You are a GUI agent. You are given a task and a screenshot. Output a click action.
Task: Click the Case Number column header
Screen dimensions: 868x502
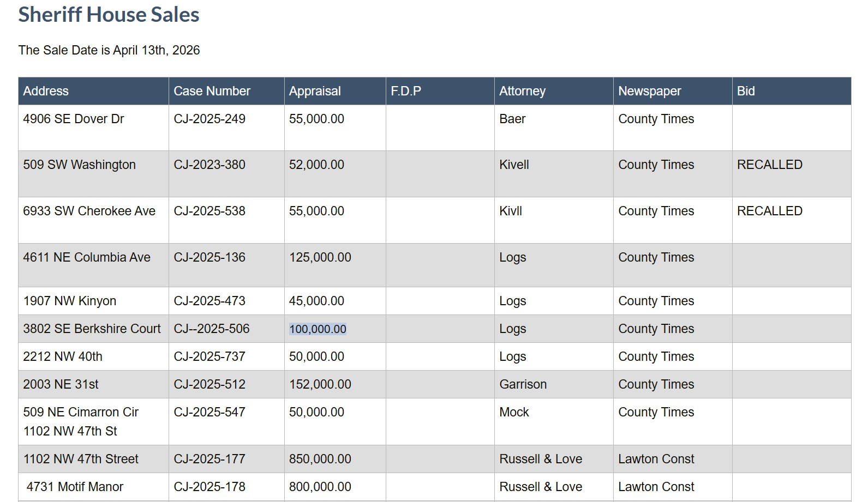(x=212, y=91)
